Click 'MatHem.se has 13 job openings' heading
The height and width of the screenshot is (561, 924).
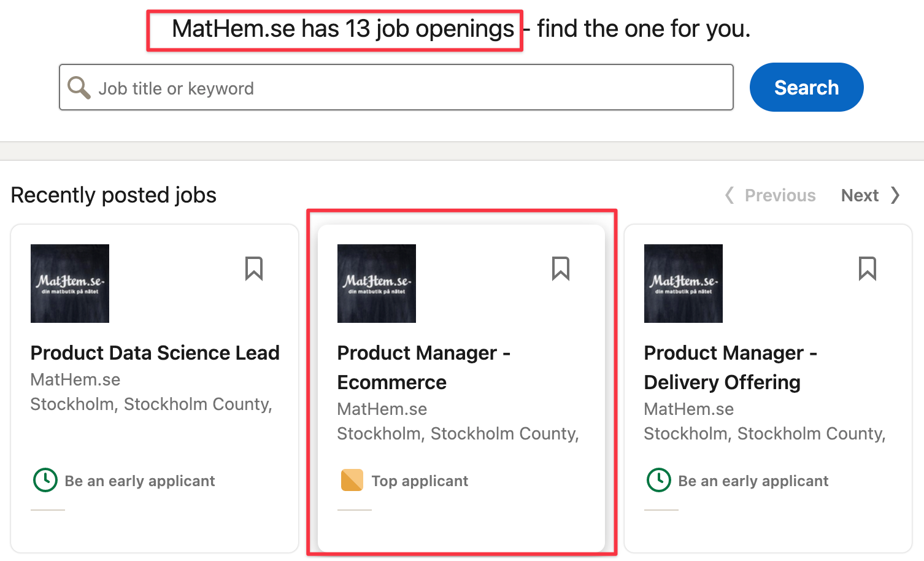343,29
